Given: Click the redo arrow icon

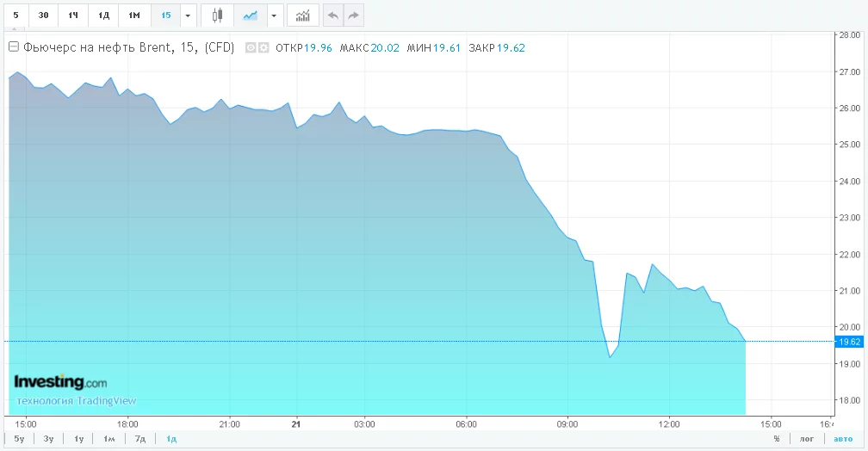Looking at the screenshot, I should (353, 15).
